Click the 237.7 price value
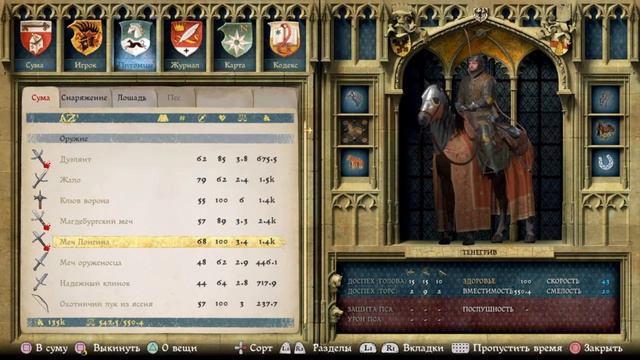 267,304
